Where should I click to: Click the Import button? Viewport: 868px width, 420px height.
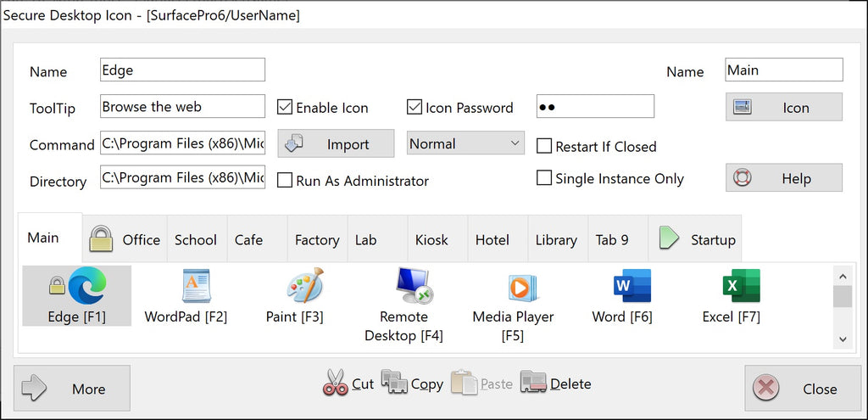336,144
